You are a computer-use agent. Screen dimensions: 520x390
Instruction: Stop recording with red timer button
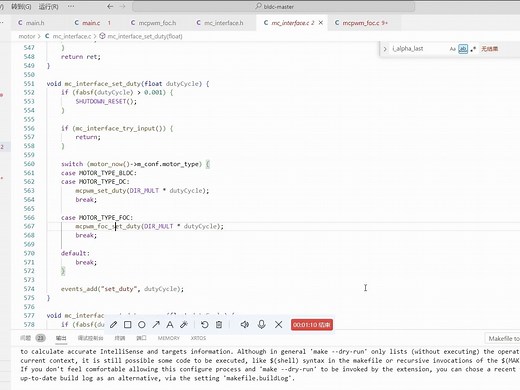[x=312, y=325]
